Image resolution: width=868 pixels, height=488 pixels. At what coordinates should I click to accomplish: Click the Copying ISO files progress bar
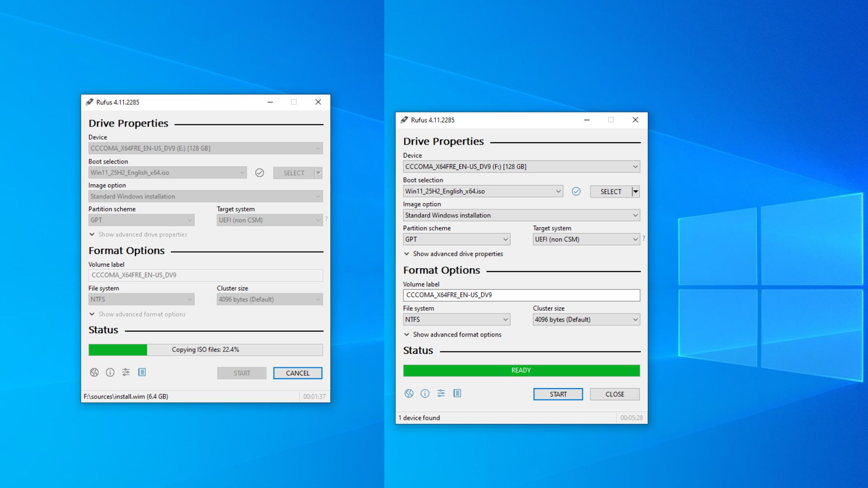pyautogui.click(x=206, y=349)
